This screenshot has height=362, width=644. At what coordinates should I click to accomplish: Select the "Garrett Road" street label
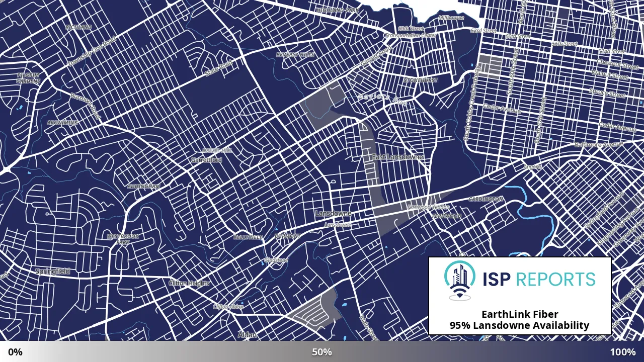coord(375,57)
